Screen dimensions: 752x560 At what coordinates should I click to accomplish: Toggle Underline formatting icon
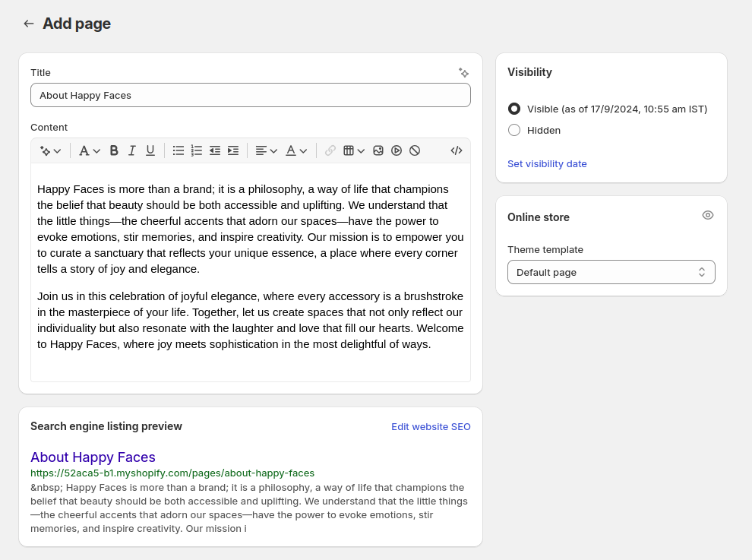coord(150,150)
